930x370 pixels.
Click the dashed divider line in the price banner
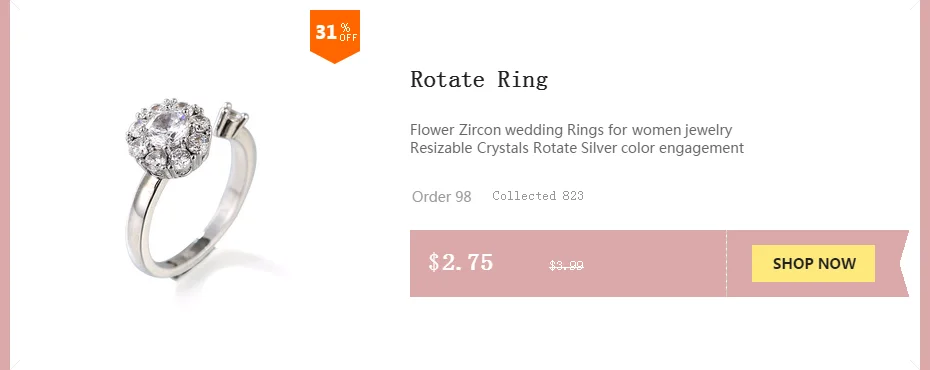(727, 263)
